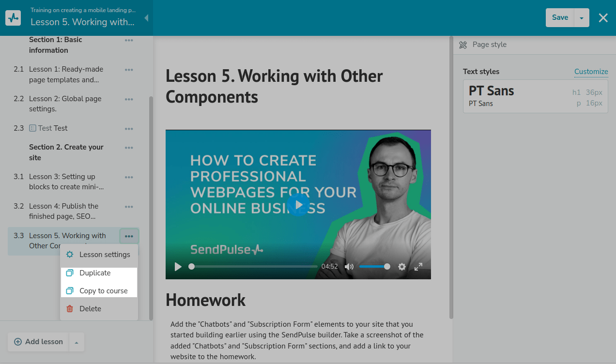Open options for Lesson 1 three-dot menu

129,70
